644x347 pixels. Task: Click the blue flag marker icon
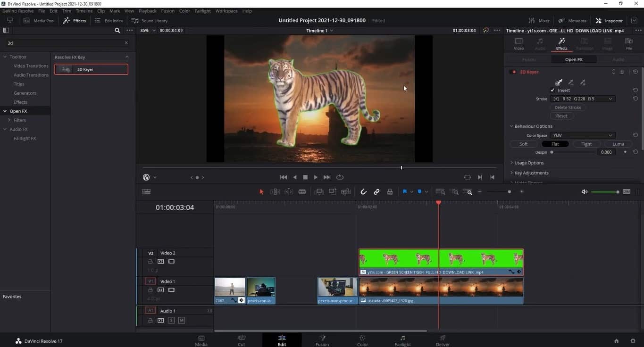[404, 192]
